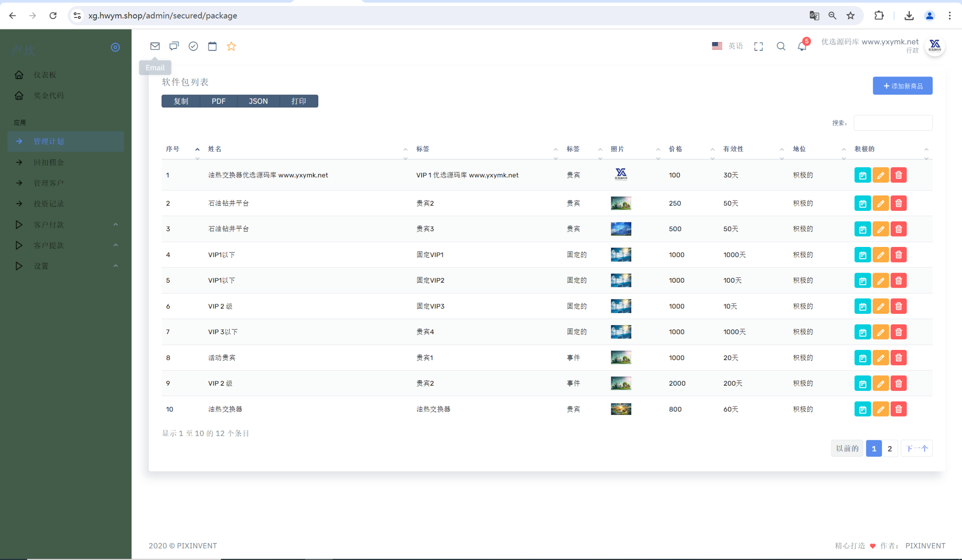Delete row 10 using the red trash icon
Viewport: 962px width, 560px height.
(x=899, y=409)
